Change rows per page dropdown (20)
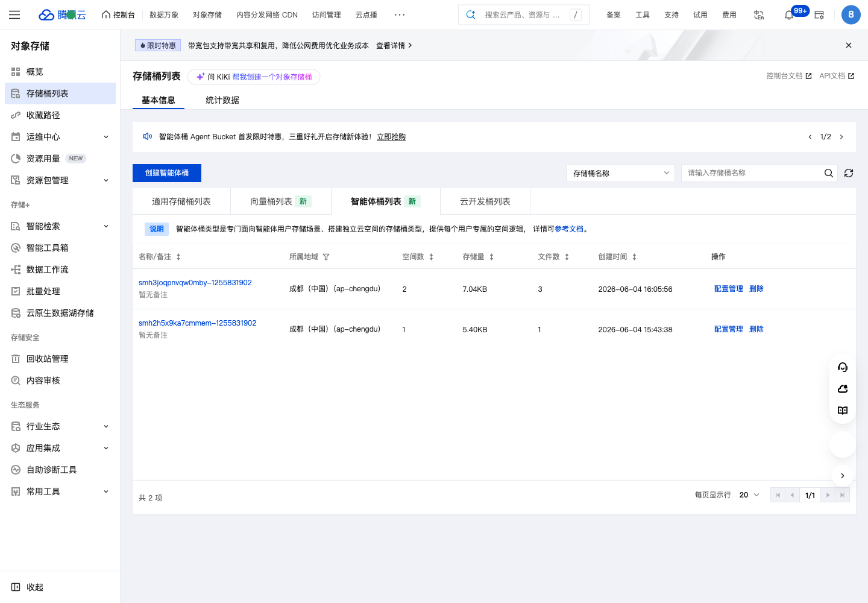This screenshot has height=603, width=868. tap(749, 495)
